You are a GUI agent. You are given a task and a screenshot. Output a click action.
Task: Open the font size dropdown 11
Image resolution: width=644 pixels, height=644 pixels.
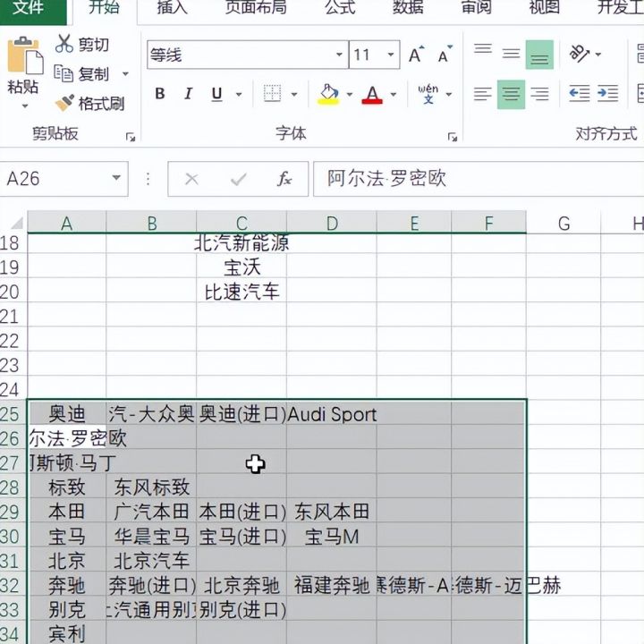point(391,55)
